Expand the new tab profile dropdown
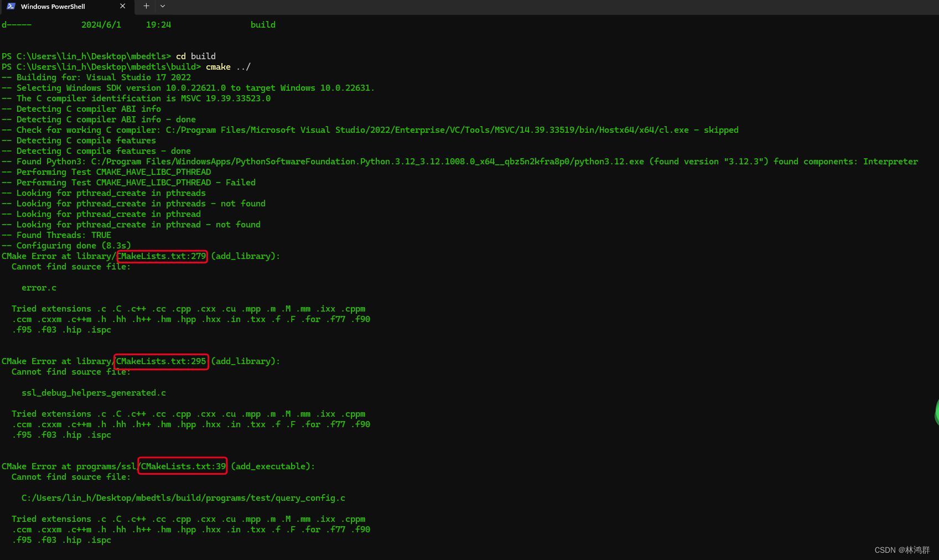The height and width of the screenshot is (560, 939). (163, 6)
